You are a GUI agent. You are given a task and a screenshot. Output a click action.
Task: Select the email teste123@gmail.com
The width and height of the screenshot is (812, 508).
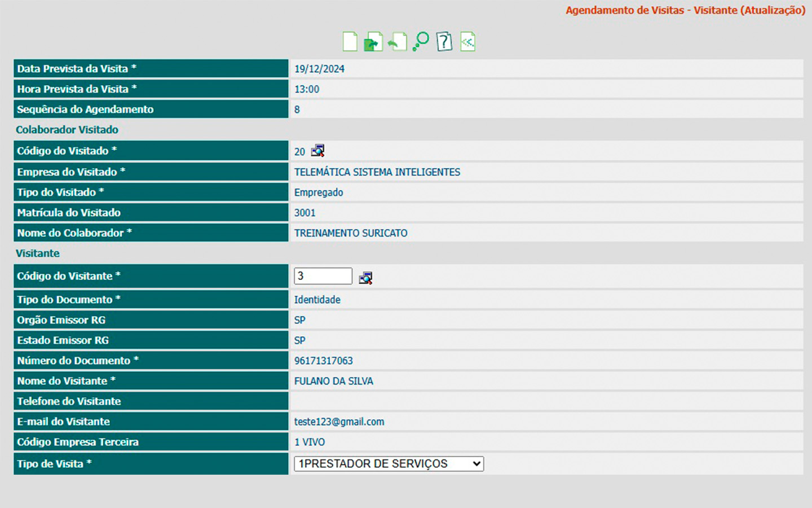(339, 422)
